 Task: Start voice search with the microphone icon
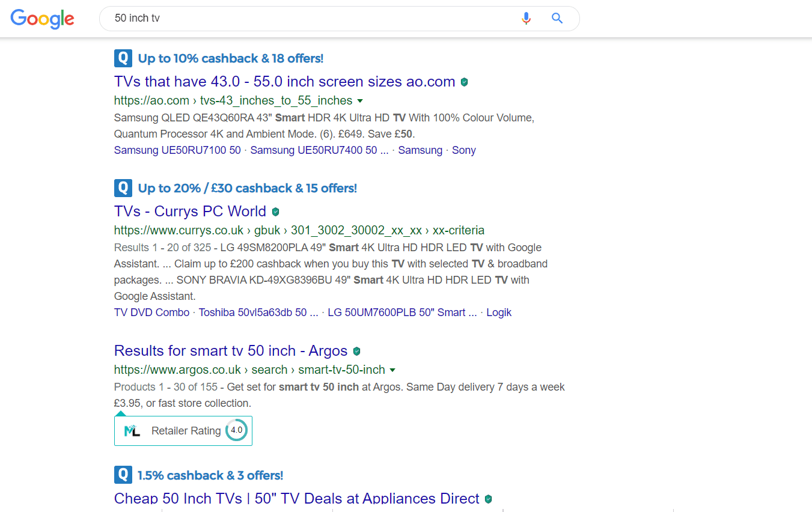[x=527, y=18]
